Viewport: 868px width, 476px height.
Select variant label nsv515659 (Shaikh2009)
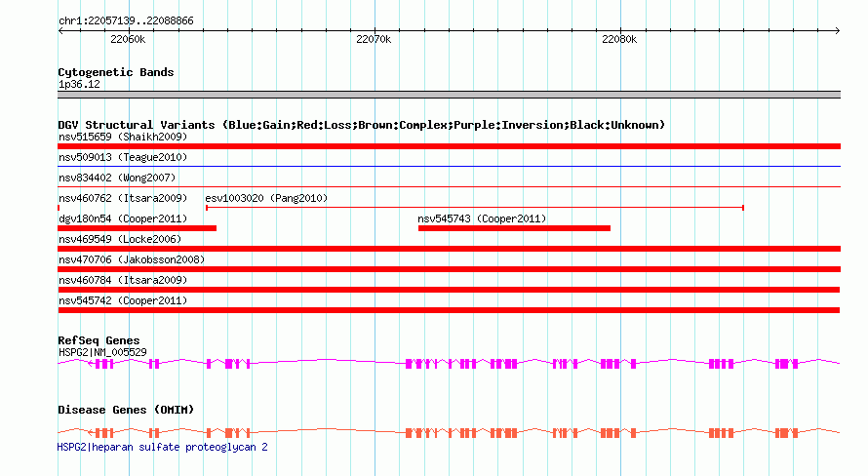tap(123, 137)
